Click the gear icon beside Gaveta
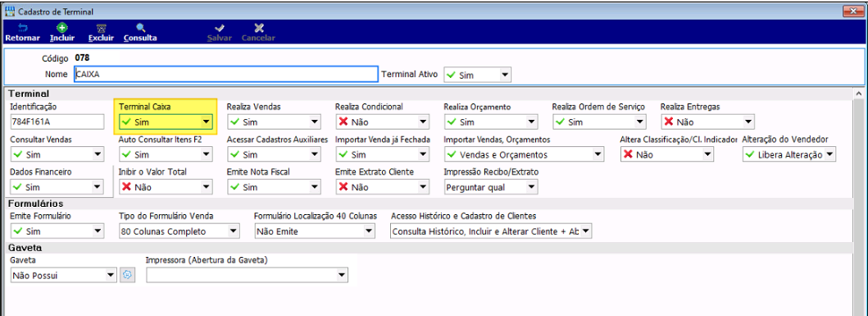868x316 pixels. point(127,275)
